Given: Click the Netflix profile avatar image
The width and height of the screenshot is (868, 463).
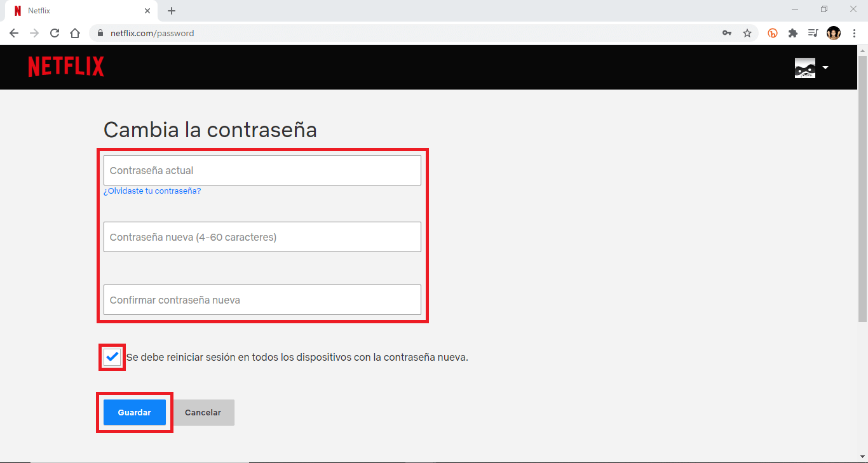Looking at the screenshot, I should click(x=804, y=67).
